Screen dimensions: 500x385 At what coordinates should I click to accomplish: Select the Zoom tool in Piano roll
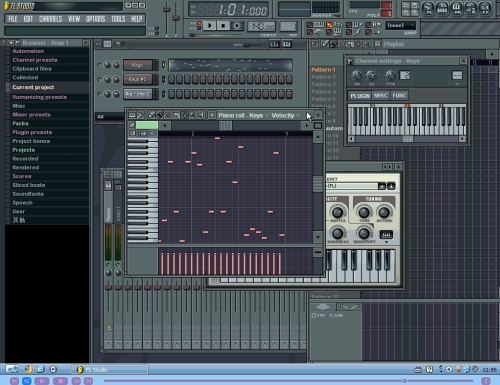[x=193, y=115]
